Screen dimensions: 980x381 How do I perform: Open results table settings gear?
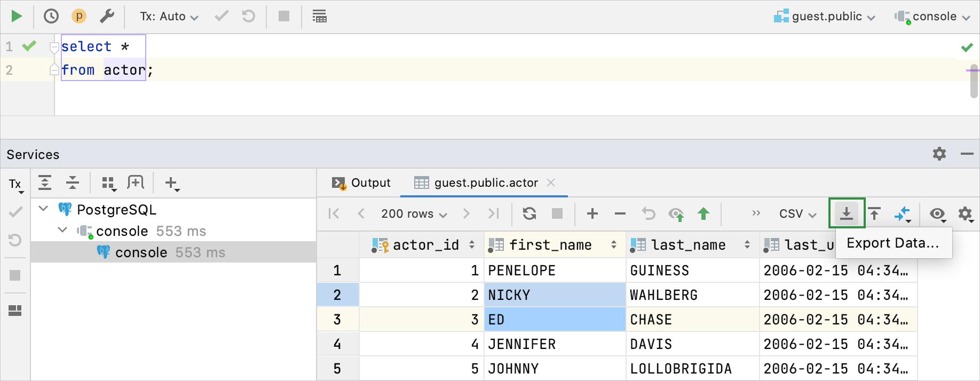click(x=966, y=214)
